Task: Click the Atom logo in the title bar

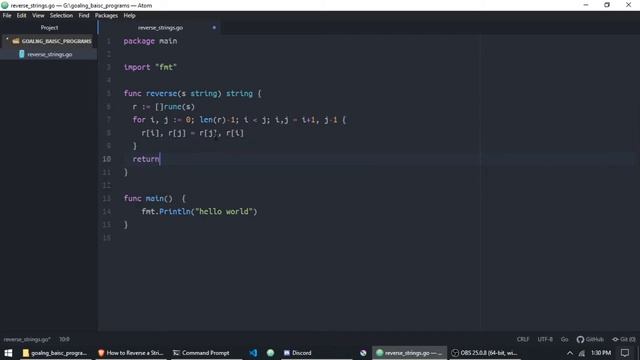Action: tap(5, 5)
